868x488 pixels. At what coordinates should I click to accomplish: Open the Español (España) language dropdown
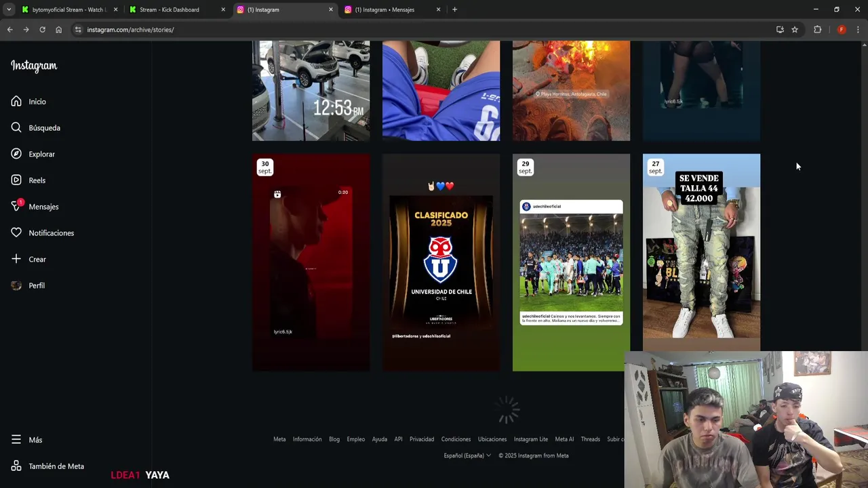[x=467, y=455]
